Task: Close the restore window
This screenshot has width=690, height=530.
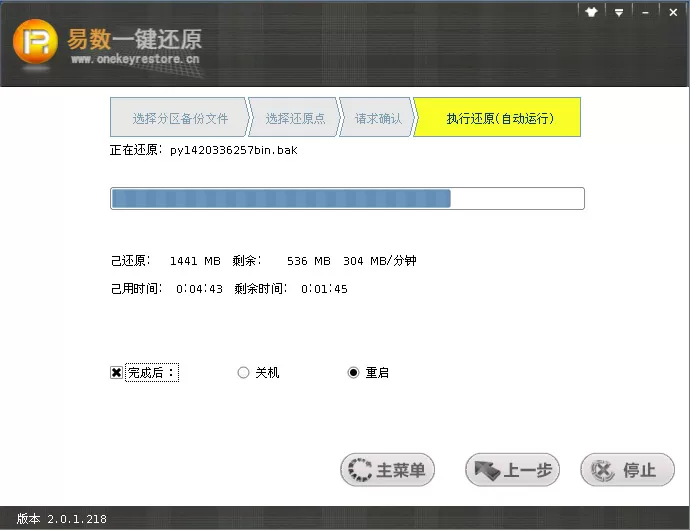Action: pyautogui.click(x=673, y=13)
